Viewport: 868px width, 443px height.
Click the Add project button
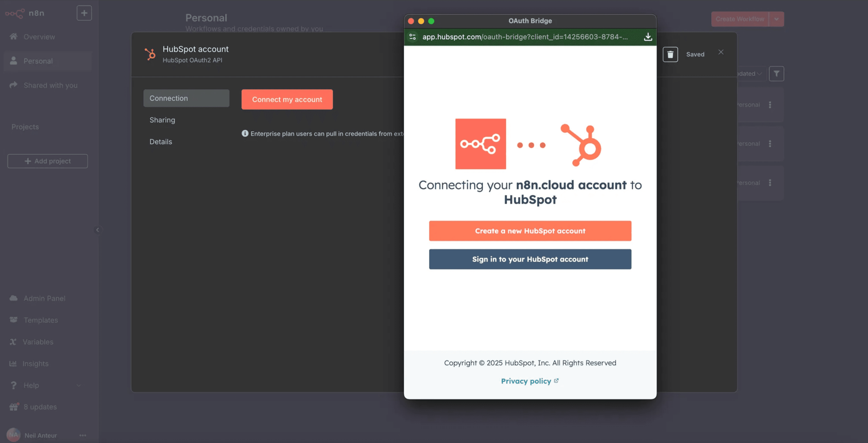point(48,161)
